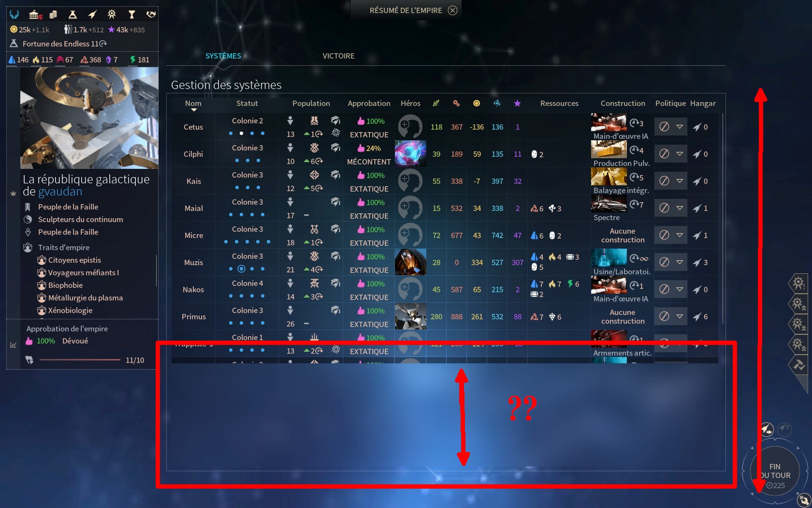The height and width of the screenshot is (508, 812).
Task: Expand the Politique dropdown for Maial
Action: [x=680, y=208]
